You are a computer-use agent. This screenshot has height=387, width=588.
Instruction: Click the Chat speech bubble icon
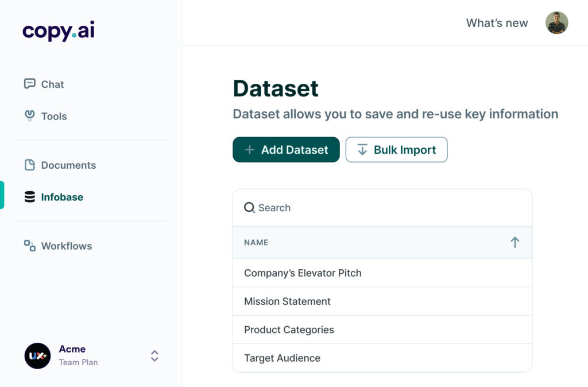(29, 84)
